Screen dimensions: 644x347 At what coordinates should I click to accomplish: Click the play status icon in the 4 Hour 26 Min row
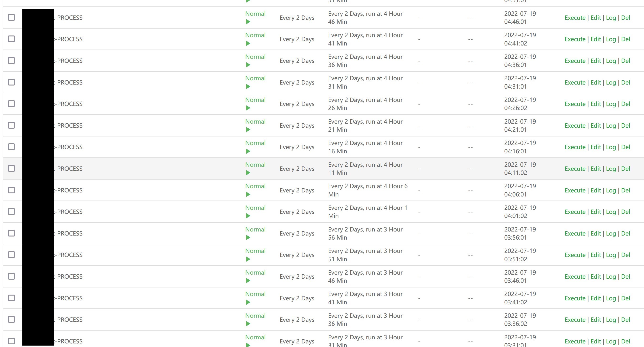tap(248, 108)
